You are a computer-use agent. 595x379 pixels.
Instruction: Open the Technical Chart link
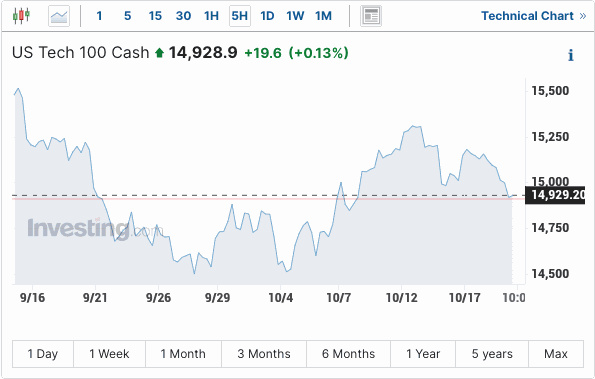pyautogui.click(x=534, y=16)
